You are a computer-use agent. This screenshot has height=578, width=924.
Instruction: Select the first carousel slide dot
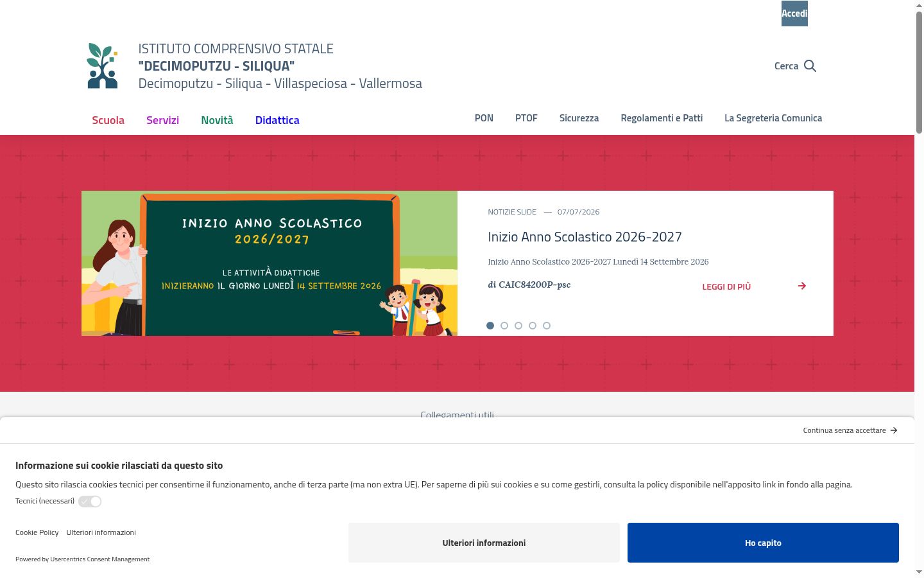pyautogui.click(x=490, y=326)
